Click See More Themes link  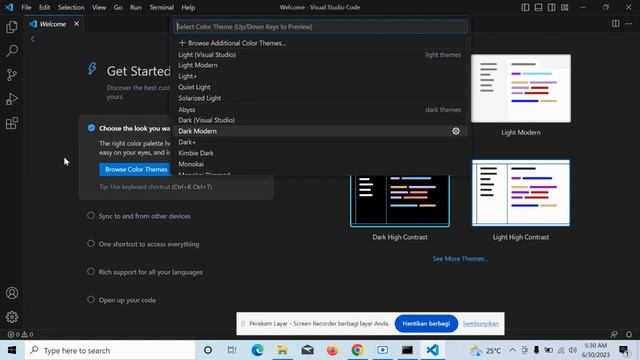click(460, 259)
